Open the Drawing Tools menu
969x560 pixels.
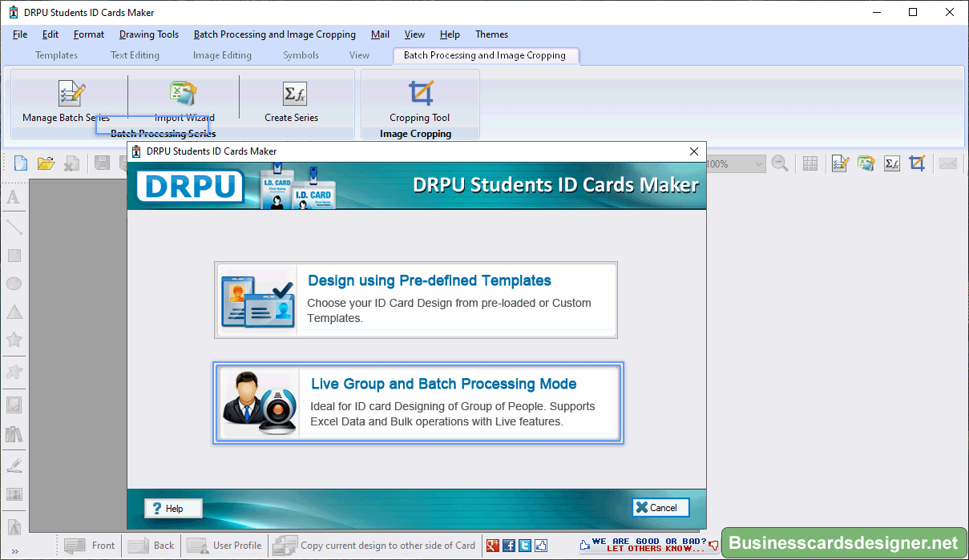coord(149,34)
